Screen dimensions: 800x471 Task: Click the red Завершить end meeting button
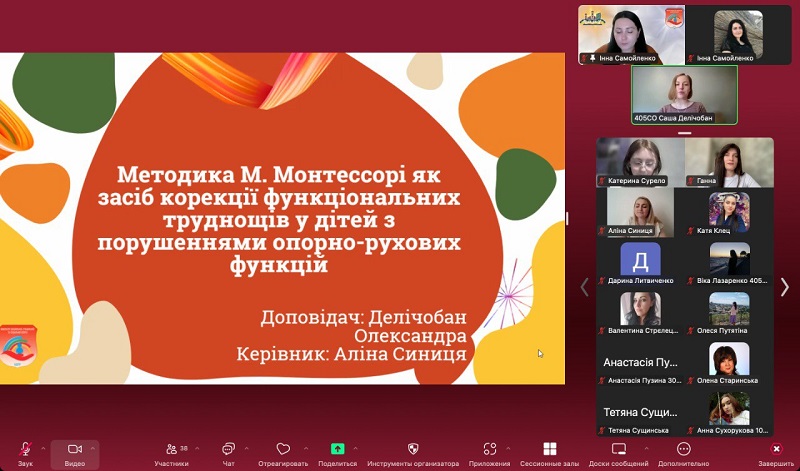pos(776,450)
